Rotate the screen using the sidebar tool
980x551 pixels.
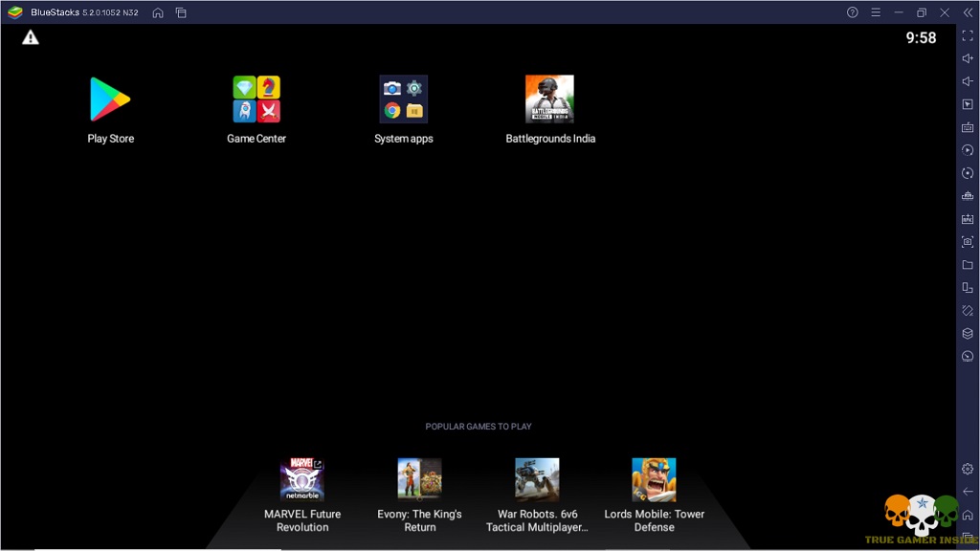coord(967,172)
